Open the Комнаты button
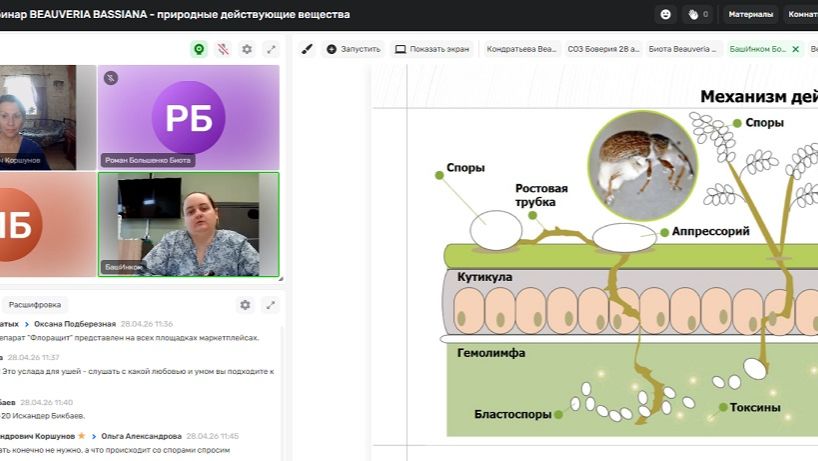 pos(802,15)
